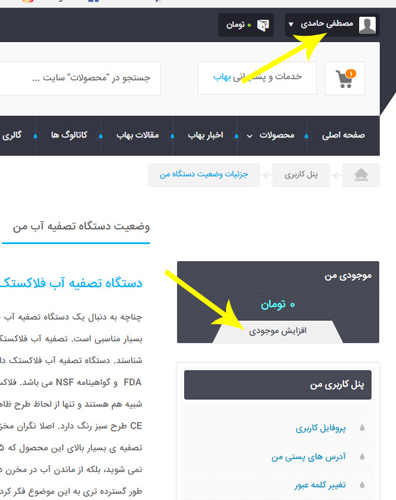
Task: Click the droplet icon beside تغییر کلمه عبور
Action: pyautogui.click(x=362, y=485)
